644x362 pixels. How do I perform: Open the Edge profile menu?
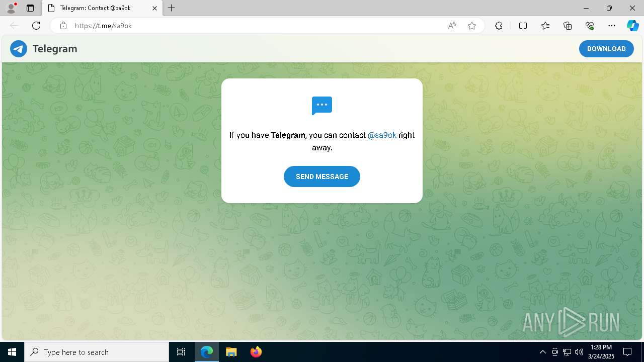coord(11,8)
